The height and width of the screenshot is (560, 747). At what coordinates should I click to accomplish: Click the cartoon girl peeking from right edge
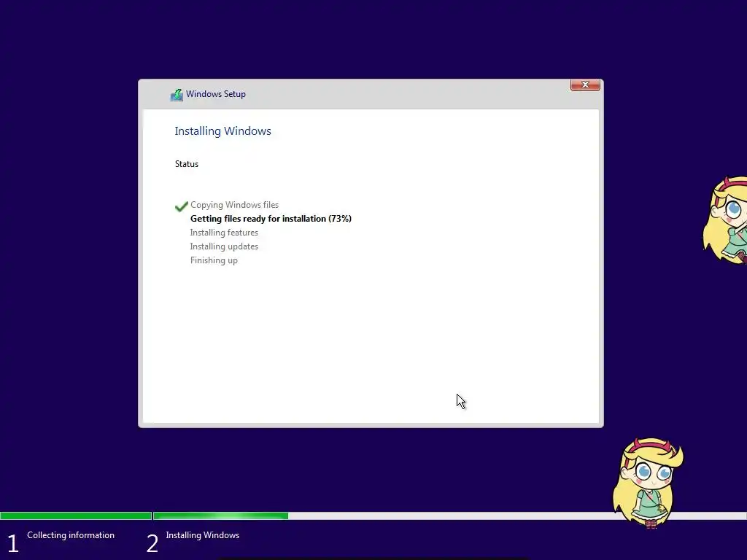(x=725, y=220)
